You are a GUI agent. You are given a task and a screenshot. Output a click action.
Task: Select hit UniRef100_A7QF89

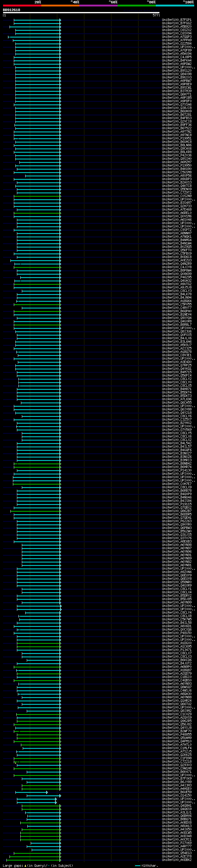[176, 50]
